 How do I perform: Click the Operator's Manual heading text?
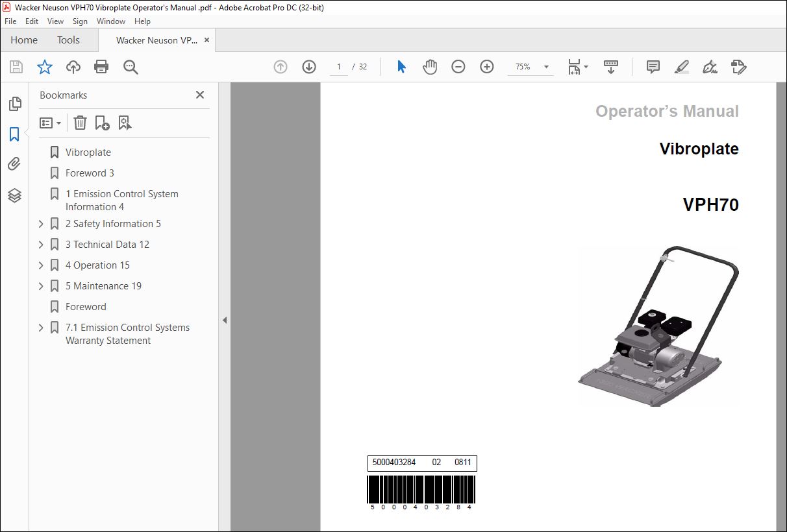tap(667, 112)
